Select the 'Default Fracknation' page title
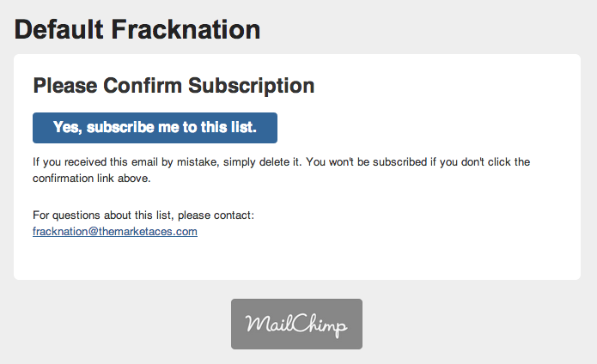Screen dimensions: 597x364 (x=137, y=30)
